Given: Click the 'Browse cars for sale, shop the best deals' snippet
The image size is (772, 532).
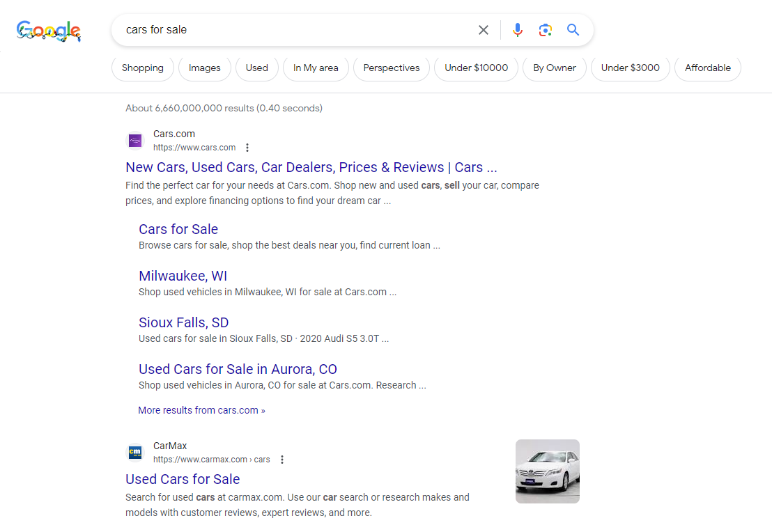Looking at the screenshot, I should coord(290,246).
